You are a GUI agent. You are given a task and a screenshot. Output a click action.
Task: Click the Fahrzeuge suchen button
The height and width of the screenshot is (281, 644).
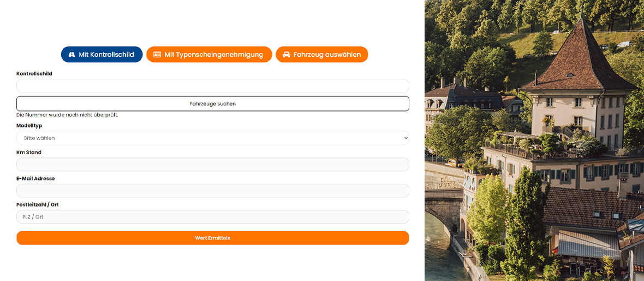[213, 104]
